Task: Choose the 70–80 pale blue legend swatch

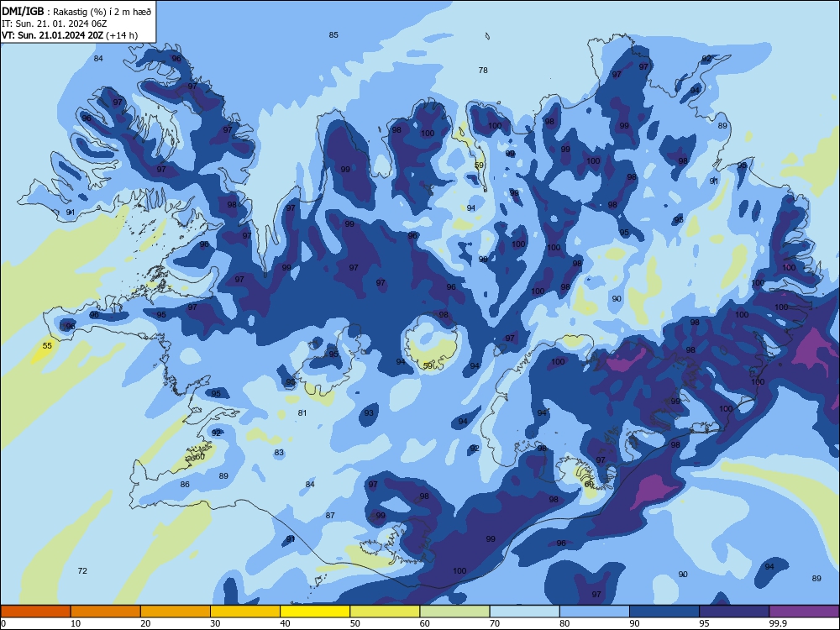Action: pyautogui.click(x=524, y=612)
